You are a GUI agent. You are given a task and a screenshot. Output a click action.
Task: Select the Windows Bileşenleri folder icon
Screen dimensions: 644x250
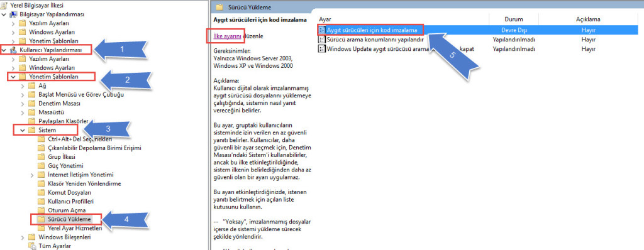coord(31,237)
